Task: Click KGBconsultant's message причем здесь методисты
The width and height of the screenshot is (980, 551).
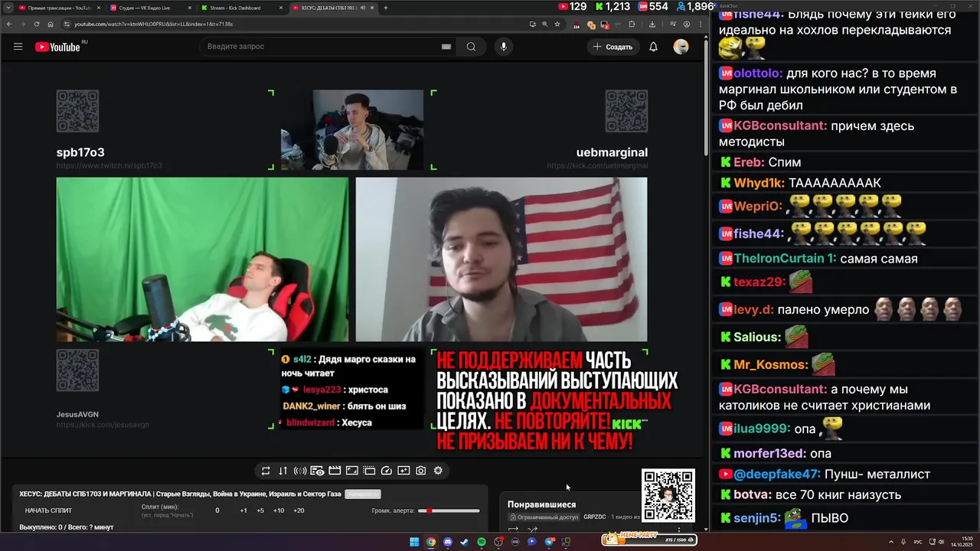Action: [844, 134]
